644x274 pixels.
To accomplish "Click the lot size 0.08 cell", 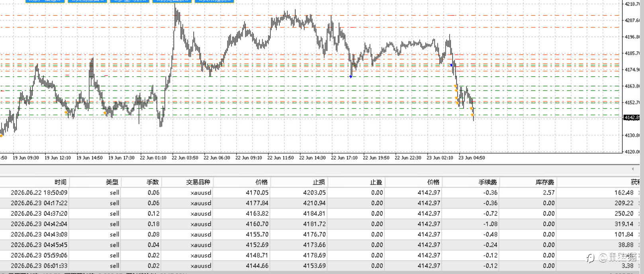I will click(x=153, y=234).
